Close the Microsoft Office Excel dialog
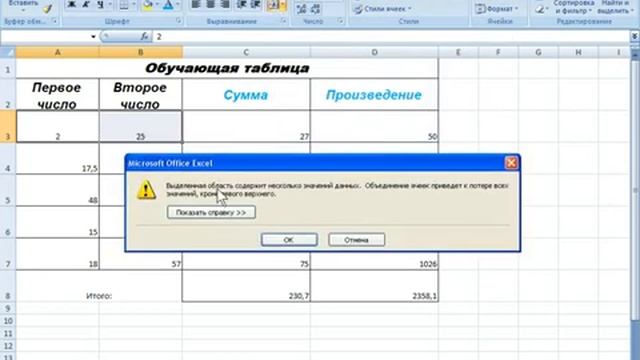Screen dimensions: 640x360 pos(511,163)
